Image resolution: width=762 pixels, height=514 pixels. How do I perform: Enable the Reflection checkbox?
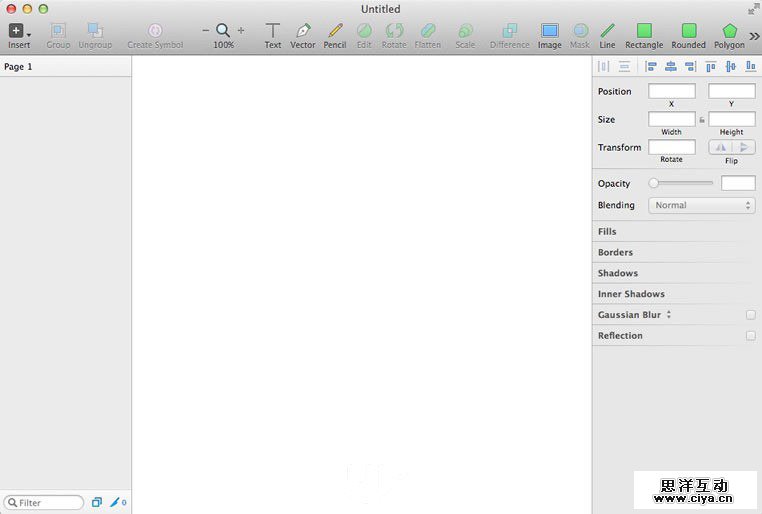pos(750,336)
